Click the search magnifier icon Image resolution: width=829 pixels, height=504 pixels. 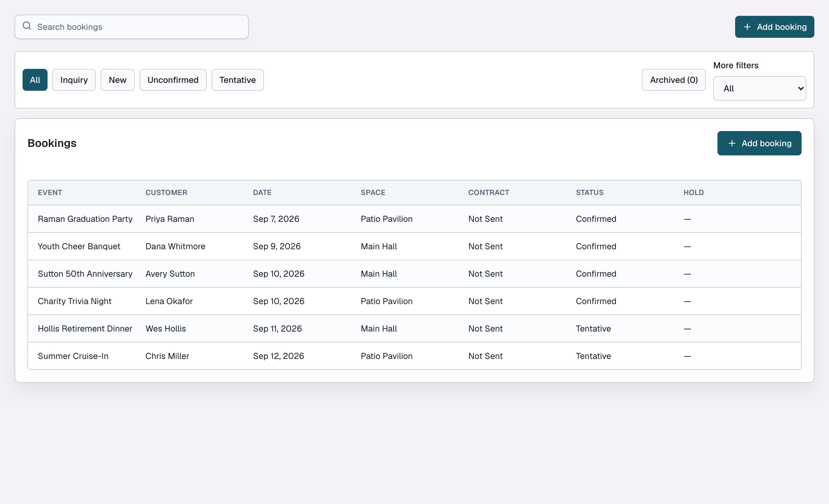click(x=27, y=26)
